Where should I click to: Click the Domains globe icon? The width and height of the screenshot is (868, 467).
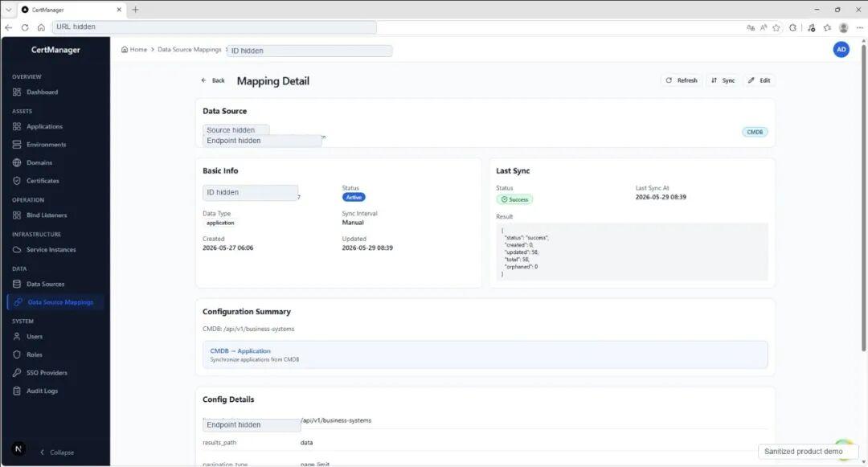pyautogui.click(x=17, y=162)
